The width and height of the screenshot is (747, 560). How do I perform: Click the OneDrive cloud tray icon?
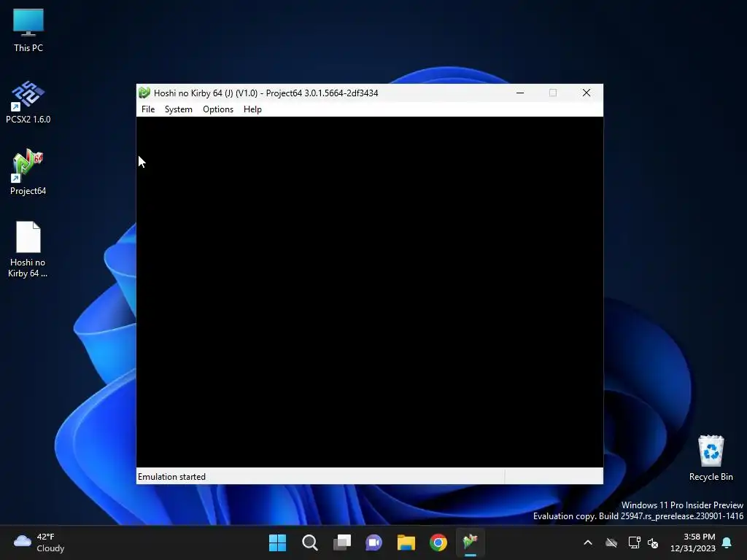[611, 542]
